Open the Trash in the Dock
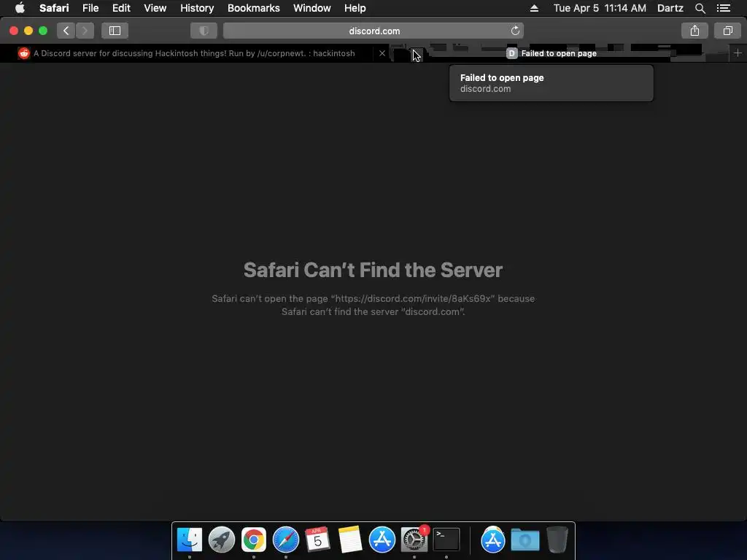 coord(557,540)
